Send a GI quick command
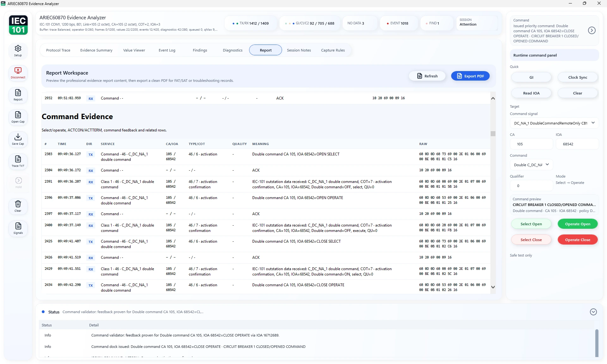 point(531,77)
